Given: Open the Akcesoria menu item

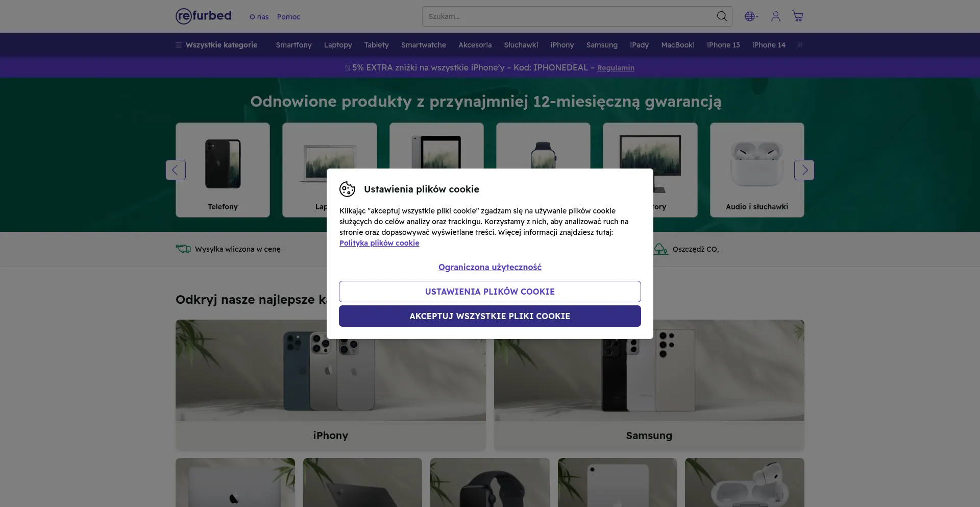Looking at the screenshot, I should pyautogui.click(x=475, y=45).
